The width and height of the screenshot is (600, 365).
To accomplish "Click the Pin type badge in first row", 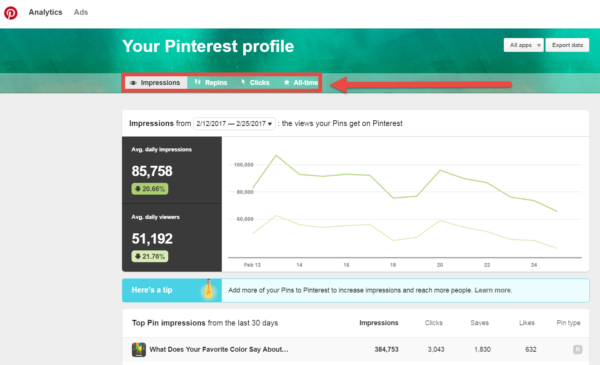I will tap(577, 349).
